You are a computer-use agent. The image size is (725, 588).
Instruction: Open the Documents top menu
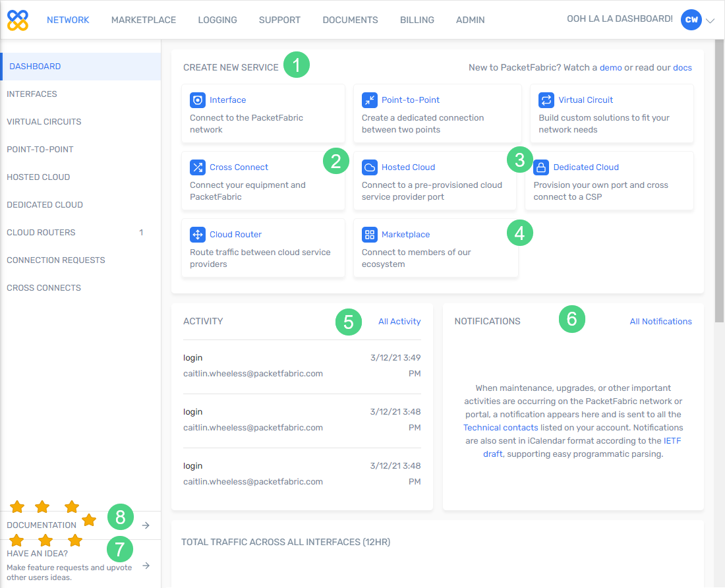(x=350, y=20)
